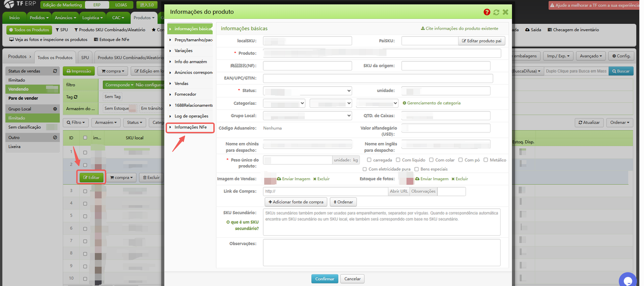Viewport: 644px width, 286px height.
Task: Tick the Com colar checkbox
Action: (431, 160)
